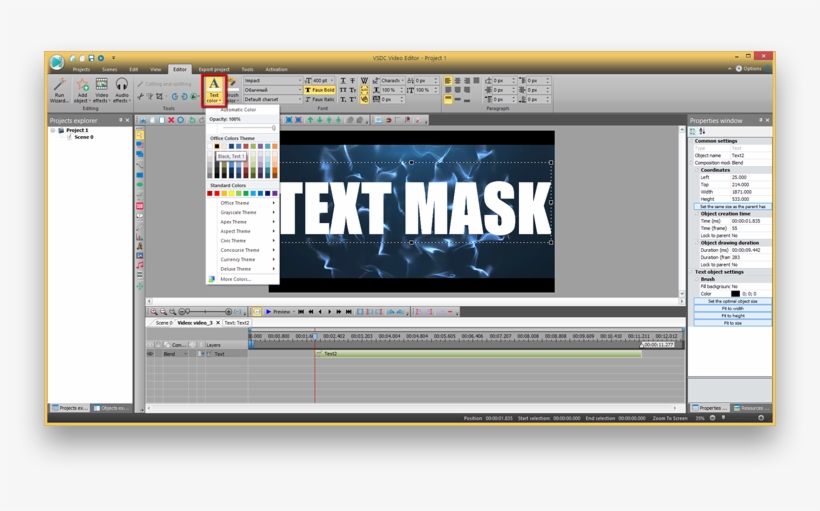This screenshot has height=511, width=820.
Task: Select Scene 0 in Projects explorer
Action: click(84, 137)
